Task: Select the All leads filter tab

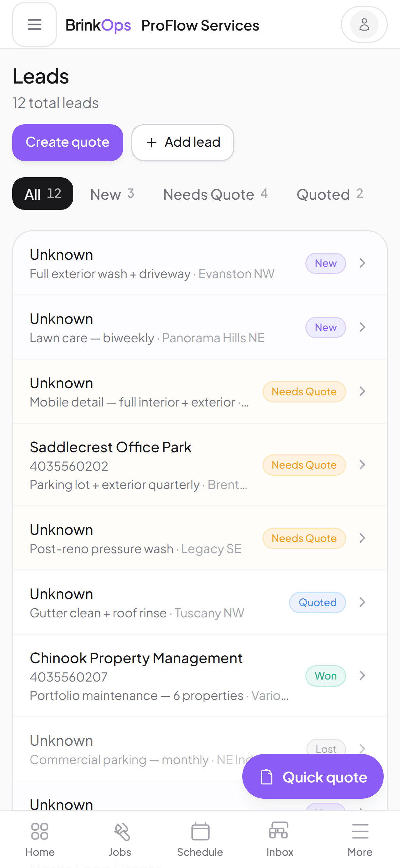Action: point(43,194)
